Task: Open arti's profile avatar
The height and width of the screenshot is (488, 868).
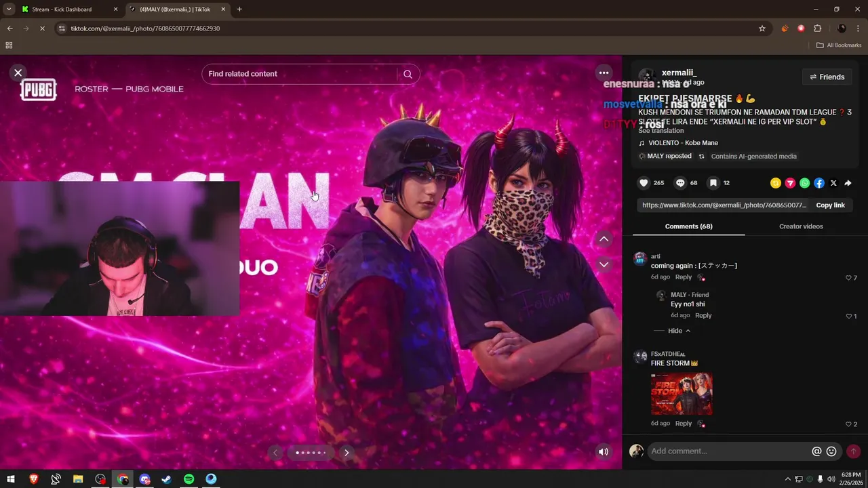Action: (640, 259)
